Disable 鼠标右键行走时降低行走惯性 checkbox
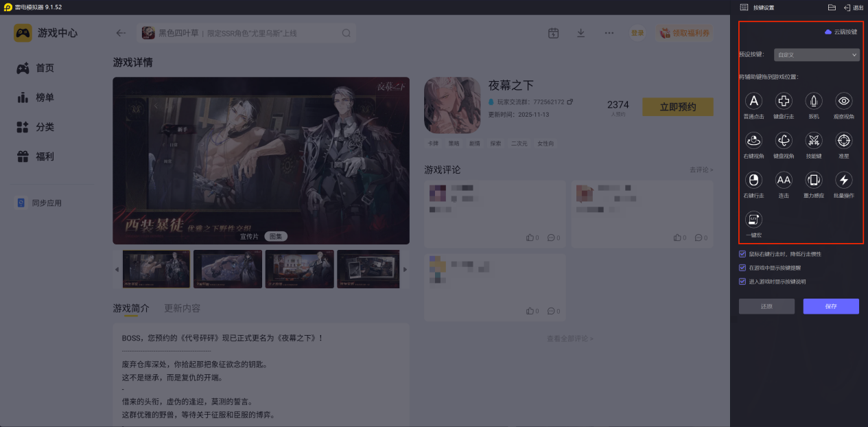This screenshot has width=868, height=427. point(742,253)
